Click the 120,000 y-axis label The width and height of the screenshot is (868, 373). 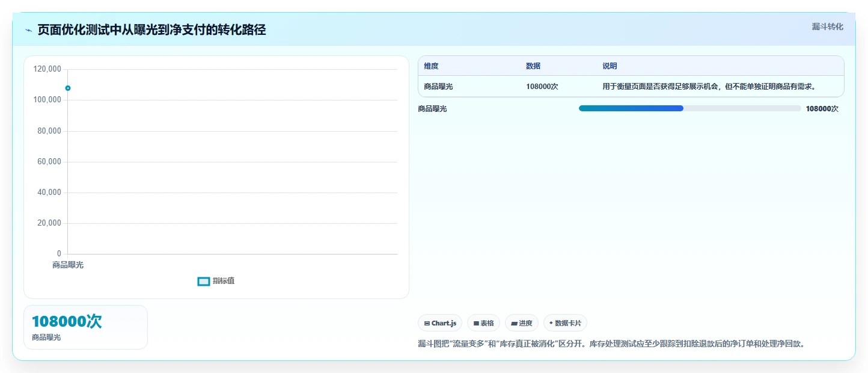pos(47,69)
